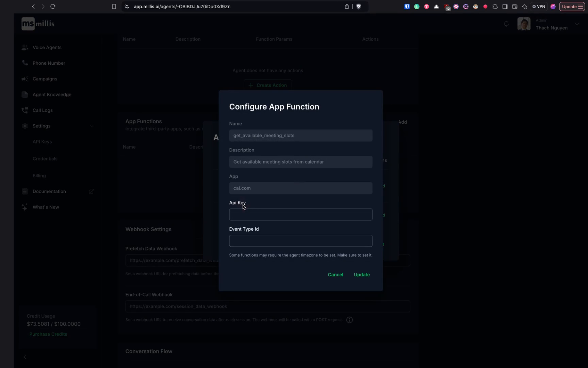The height and width of the screenshot is (368, 588).
Task: Click the Event Type Id field
Action: [x=300, y=241]
